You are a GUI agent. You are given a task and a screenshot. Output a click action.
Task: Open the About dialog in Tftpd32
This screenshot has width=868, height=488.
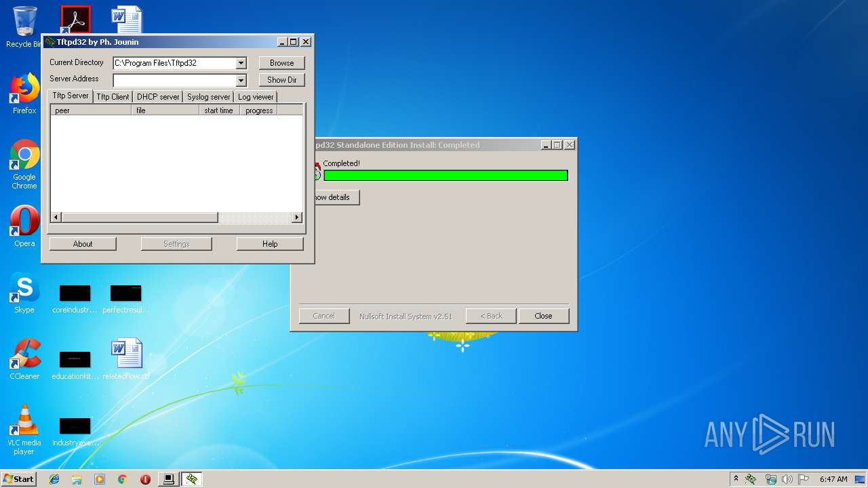coord(83,244)
